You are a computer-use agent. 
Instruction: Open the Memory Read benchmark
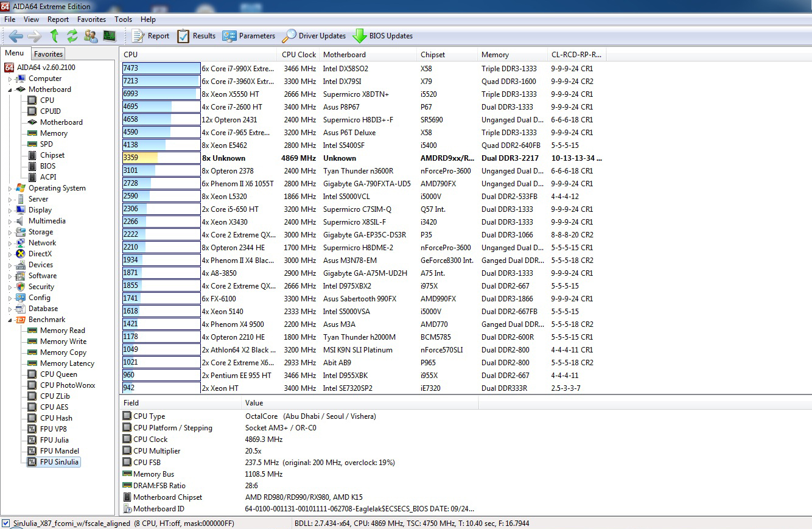point(62,331)
